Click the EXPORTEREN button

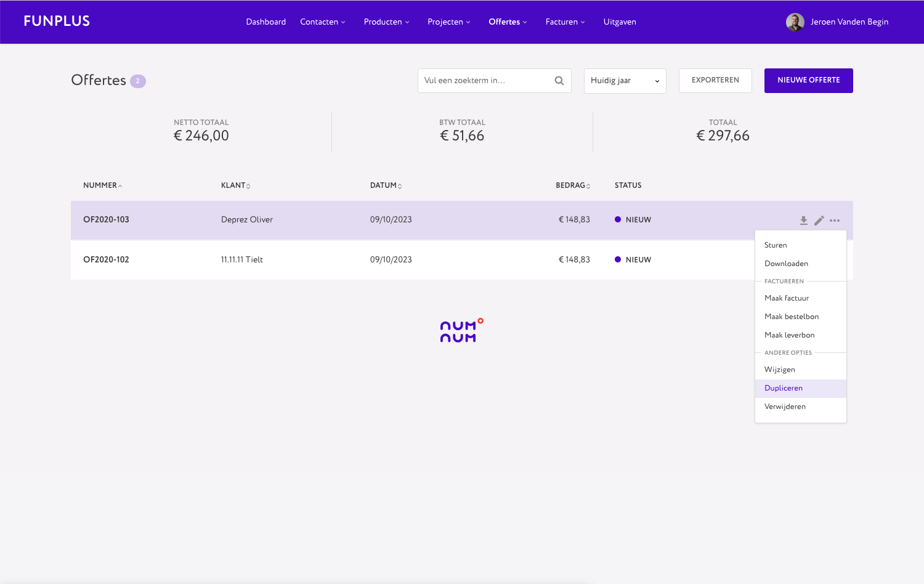click(715, 80)
